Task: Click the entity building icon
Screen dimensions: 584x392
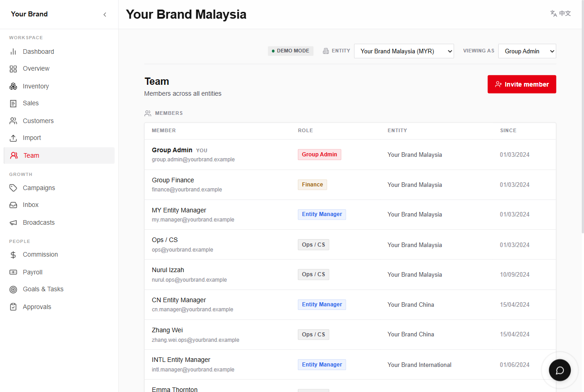Action: point(326,51)
